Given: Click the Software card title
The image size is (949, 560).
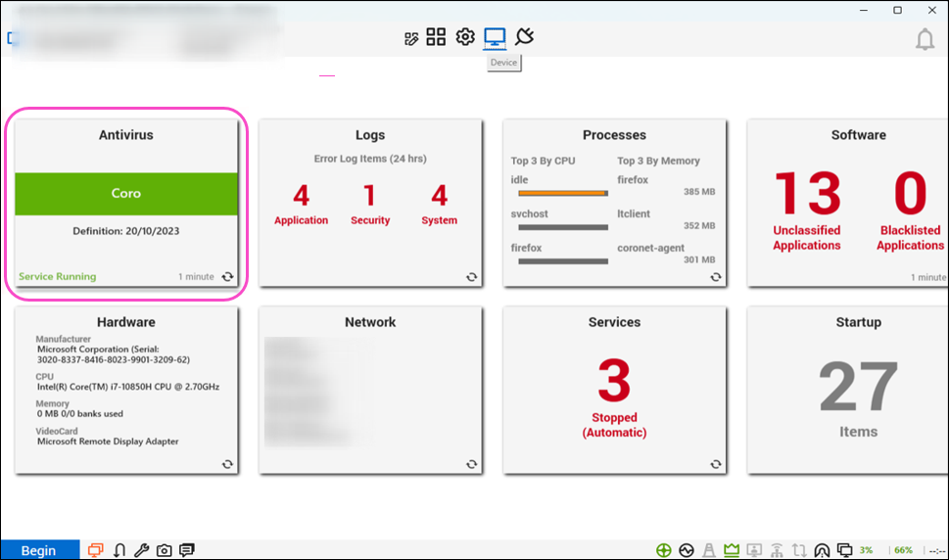Looking at the screenshot, I should click(x=858, y=135).
